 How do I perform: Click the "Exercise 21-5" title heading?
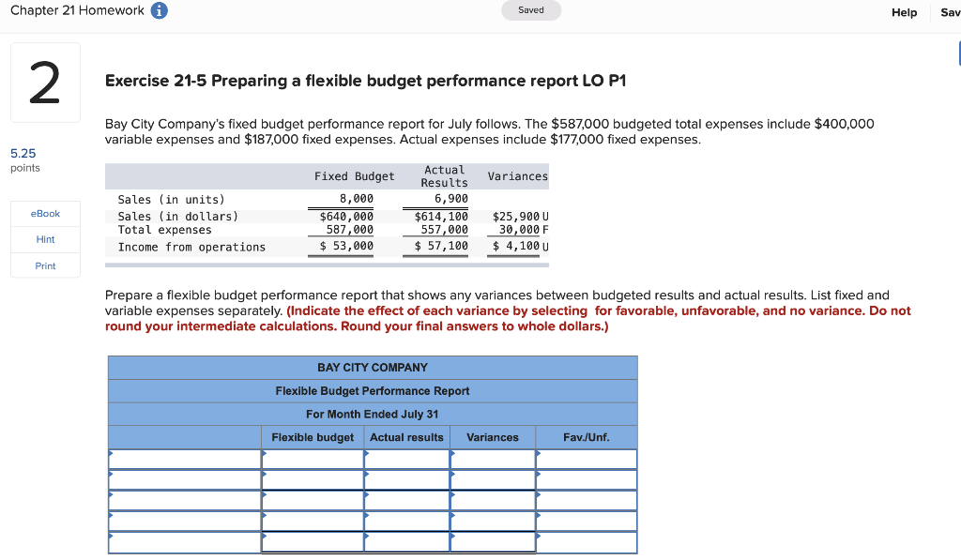[365, 81]
